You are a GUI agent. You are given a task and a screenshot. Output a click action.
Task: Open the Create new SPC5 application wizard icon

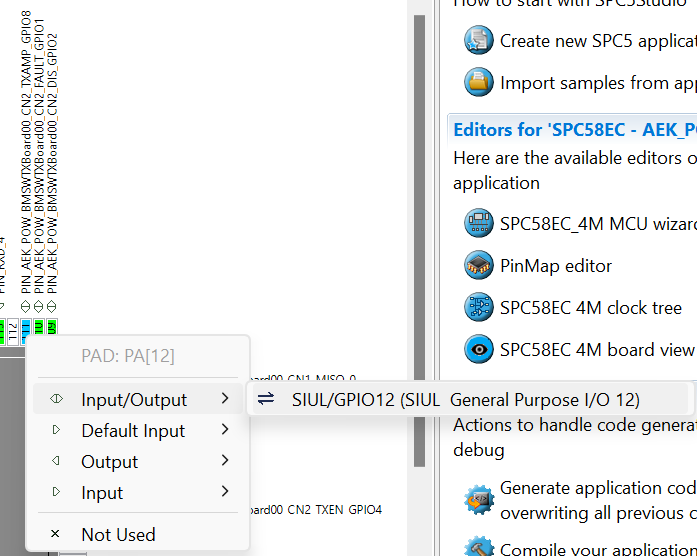point(478,40)
